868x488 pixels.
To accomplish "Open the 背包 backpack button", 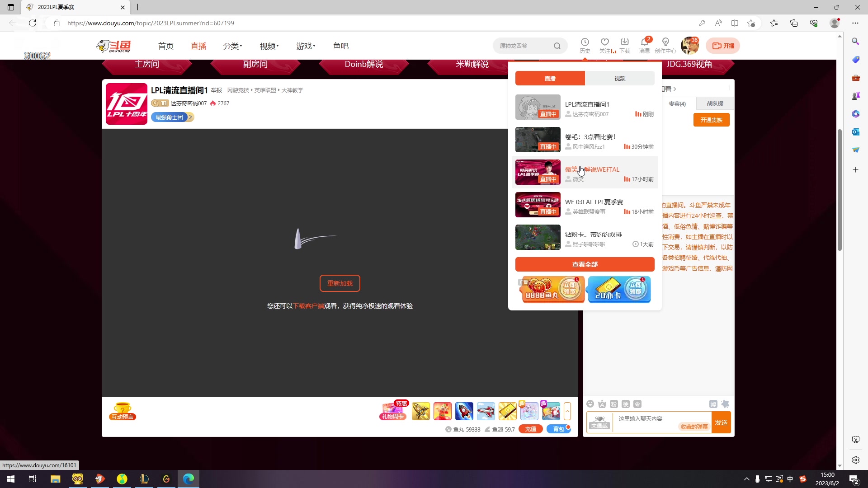I will (559, 429).
